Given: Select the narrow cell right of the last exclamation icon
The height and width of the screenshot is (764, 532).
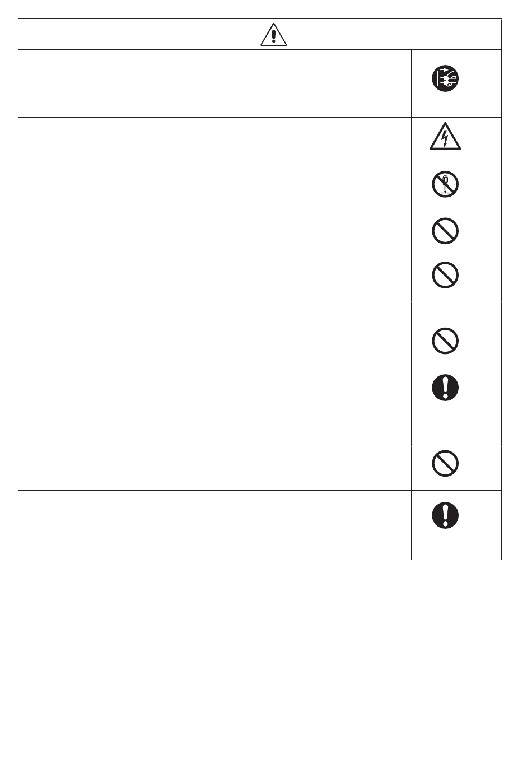Looking at the screenshot, I should pyautogui.click(x=490, y=525).
